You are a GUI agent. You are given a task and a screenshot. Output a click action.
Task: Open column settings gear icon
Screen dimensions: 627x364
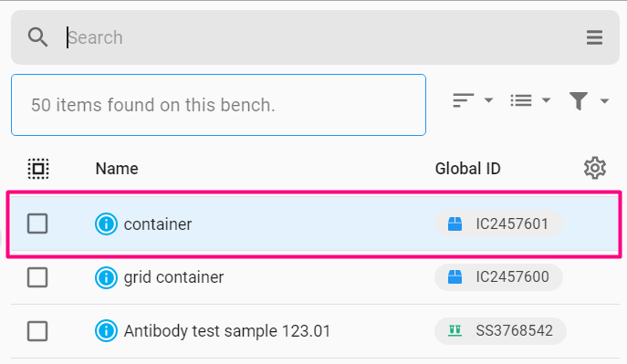595,168
